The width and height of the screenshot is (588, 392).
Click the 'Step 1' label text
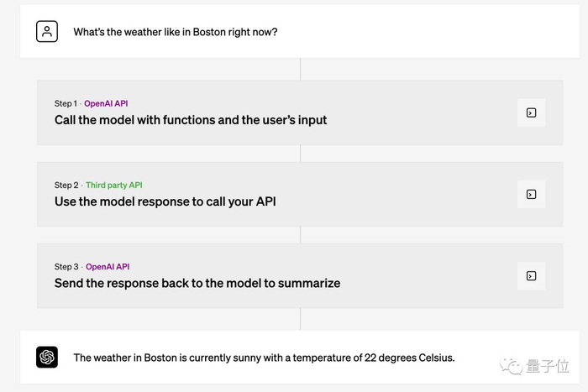[66, 103]
